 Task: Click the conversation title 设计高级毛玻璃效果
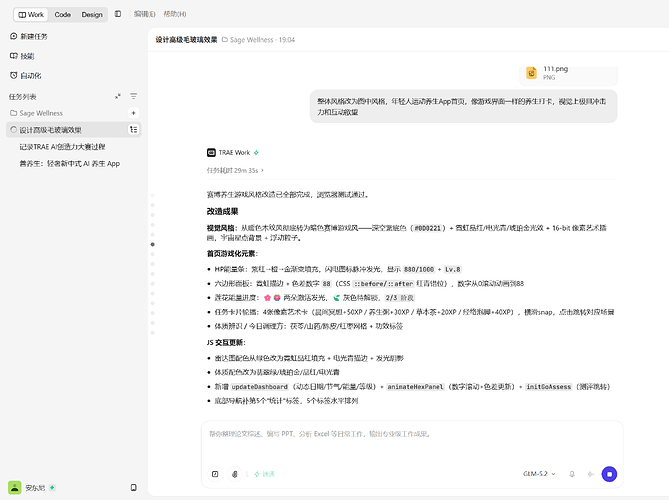click(186, 40)
